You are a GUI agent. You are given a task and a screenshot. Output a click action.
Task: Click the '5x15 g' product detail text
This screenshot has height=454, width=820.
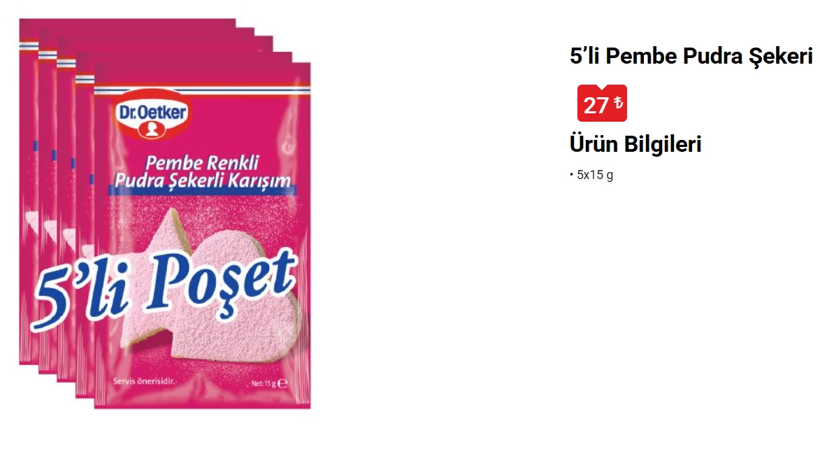click(x=595, y=175)
